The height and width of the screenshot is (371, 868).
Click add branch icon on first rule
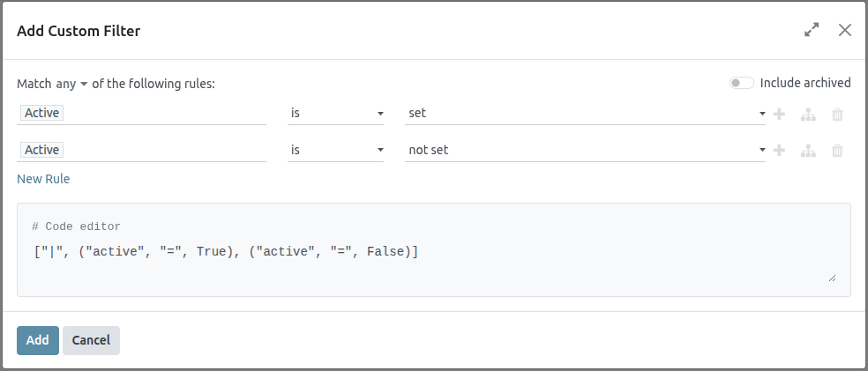click(x=808, y=114)
